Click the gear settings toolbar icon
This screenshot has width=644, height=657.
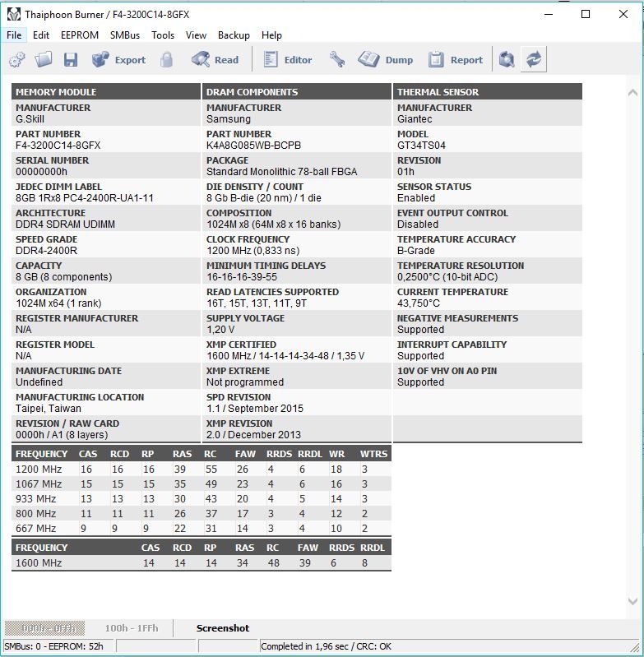pyautogui.click(x=16, y=59)
